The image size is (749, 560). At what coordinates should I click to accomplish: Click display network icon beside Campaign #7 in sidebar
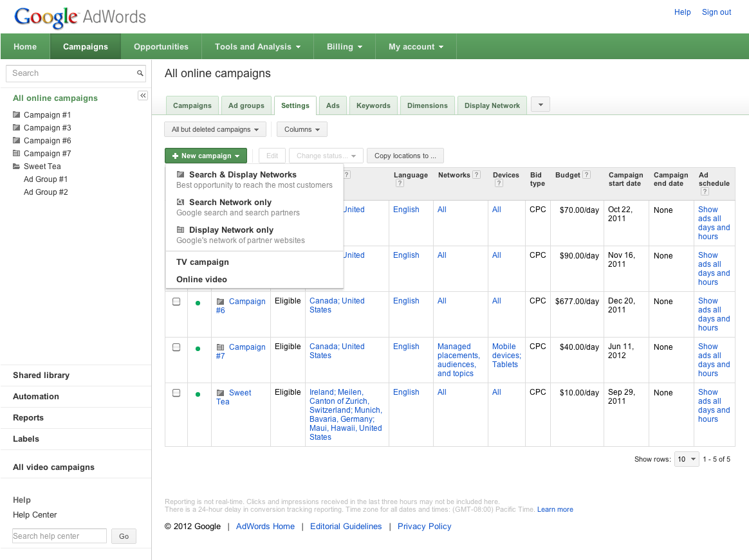16,153
